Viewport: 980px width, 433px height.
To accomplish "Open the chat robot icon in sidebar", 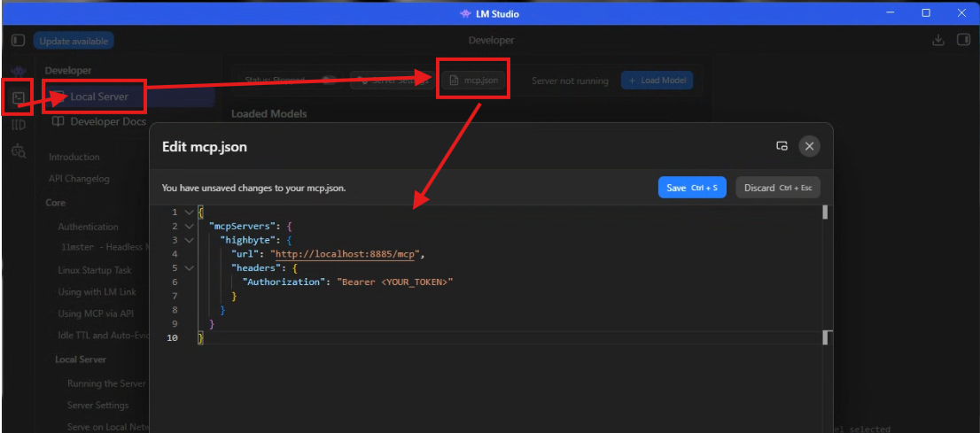I will tap(19, 71).
